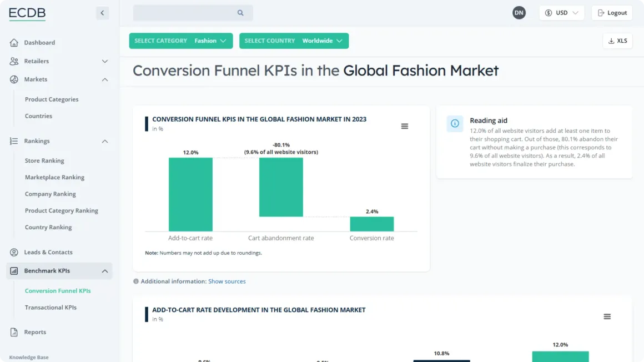Click the Add-to-cart rate bar
The width and height of the screenshot is (644, 362).
tap(190, 194)
